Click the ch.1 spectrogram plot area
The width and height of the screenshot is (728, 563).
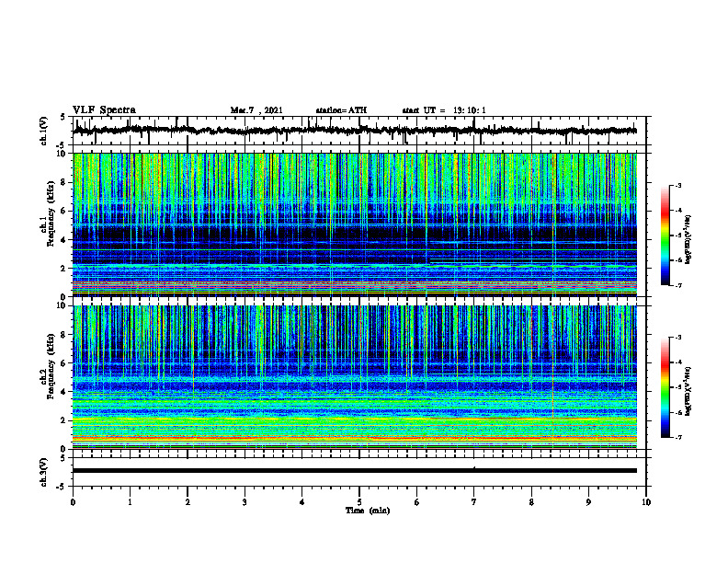(355, 224)
